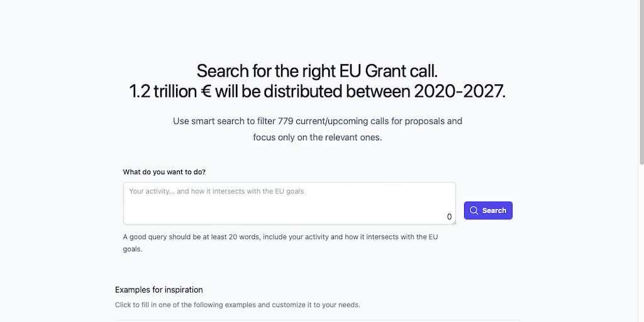Click "Use smart search" in the subtitle
This screenshot has width=644, height=322.
pos(208,121)
